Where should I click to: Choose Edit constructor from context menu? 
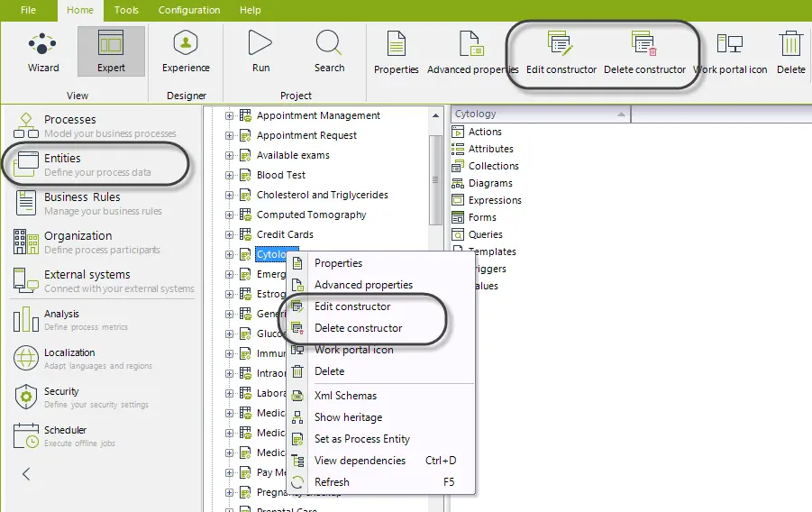(352, 306)
